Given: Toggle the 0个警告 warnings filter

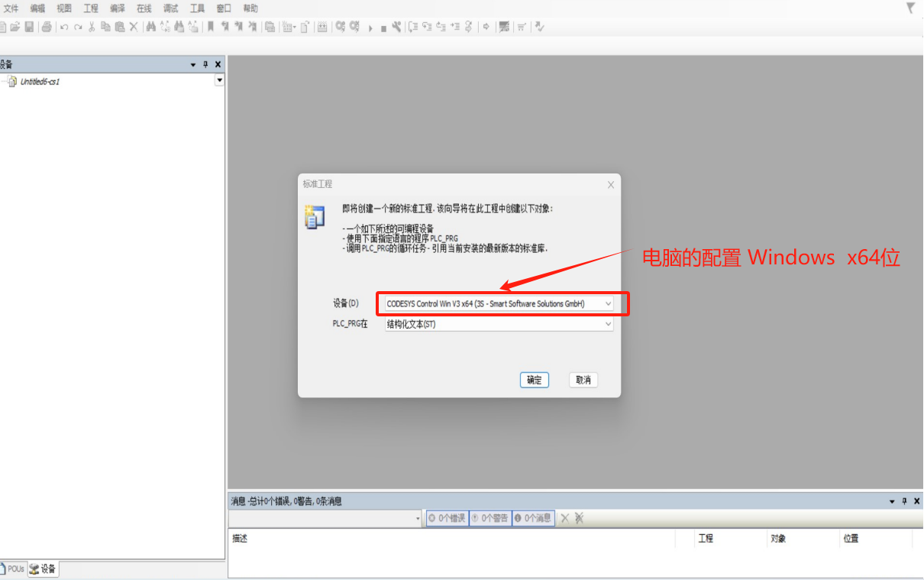Looking at the screenshot, I should (x=489, y=518).
